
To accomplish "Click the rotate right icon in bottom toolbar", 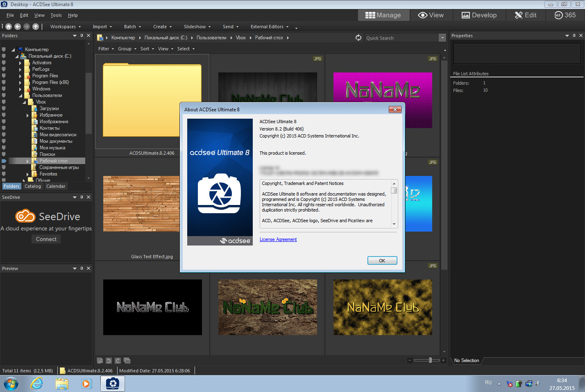I will click(118, 360).
